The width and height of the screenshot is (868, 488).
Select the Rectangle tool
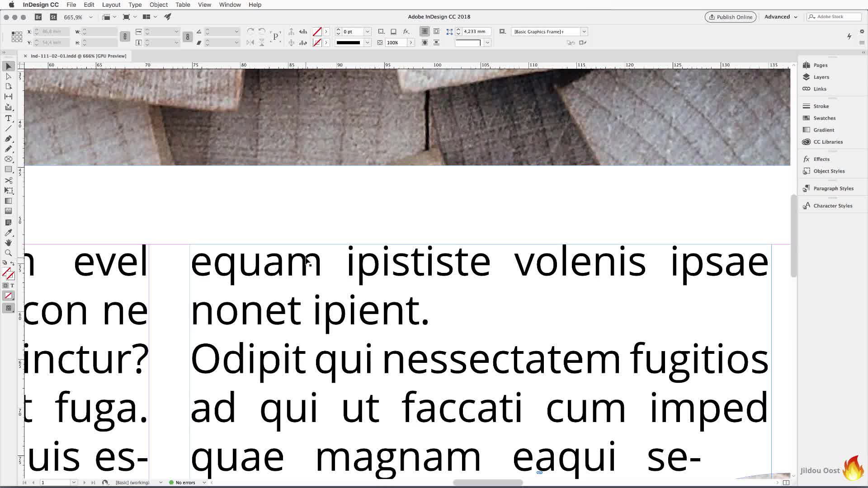click(8, 169)
